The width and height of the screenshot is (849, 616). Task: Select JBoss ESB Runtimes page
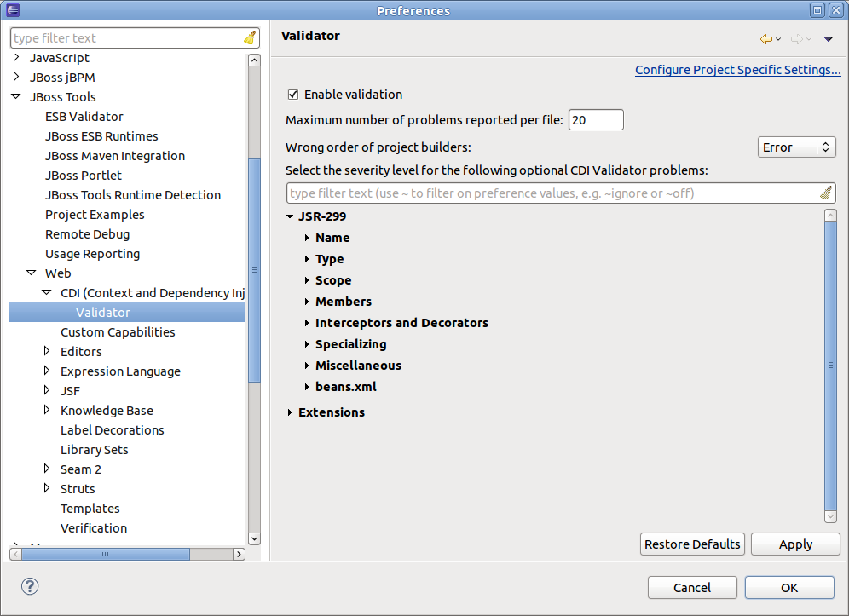(101, 135)
